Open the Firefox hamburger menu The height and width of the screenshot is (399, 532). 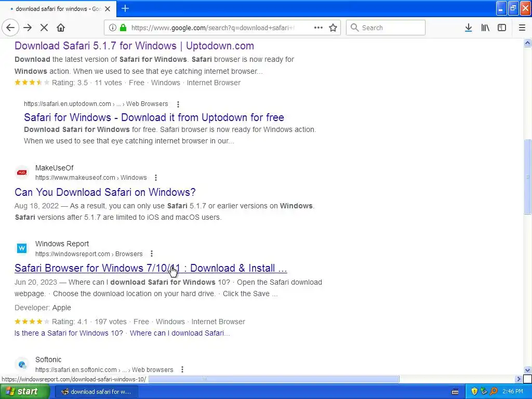[x=522, y=28]
